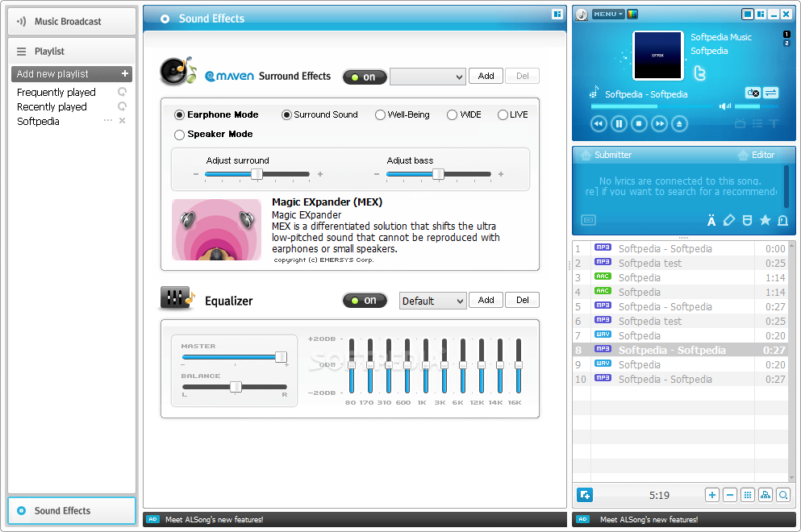Click the playlist search magnifier icon

click(783, 495)
